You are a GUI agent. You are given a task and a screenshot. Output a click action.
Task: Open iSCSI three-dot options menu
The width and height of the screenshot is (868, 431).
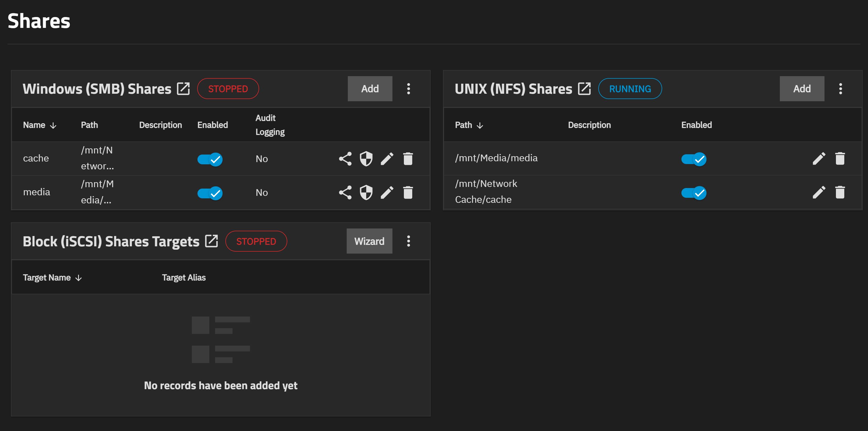pyautogui.click(x=408, y=241)
